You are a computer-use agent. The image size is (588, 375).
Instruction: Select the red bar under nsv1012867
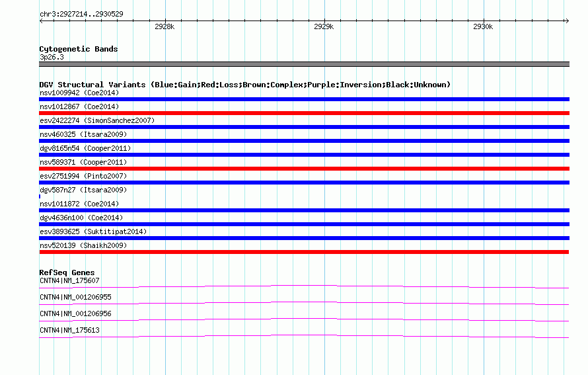click(x=304, y=113)
